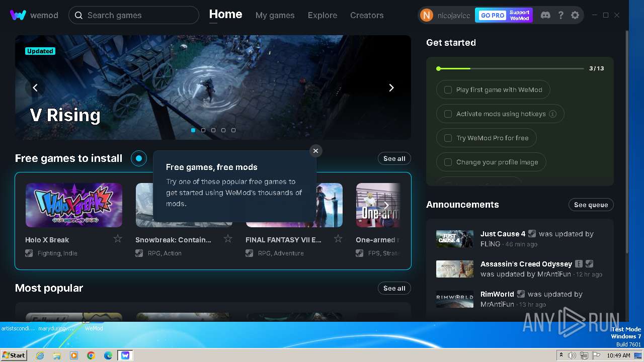Image resolution: width=644 pixels, height=362 pixels.
Task: Click the WeMod logo icon
Action: click(18, 15)
